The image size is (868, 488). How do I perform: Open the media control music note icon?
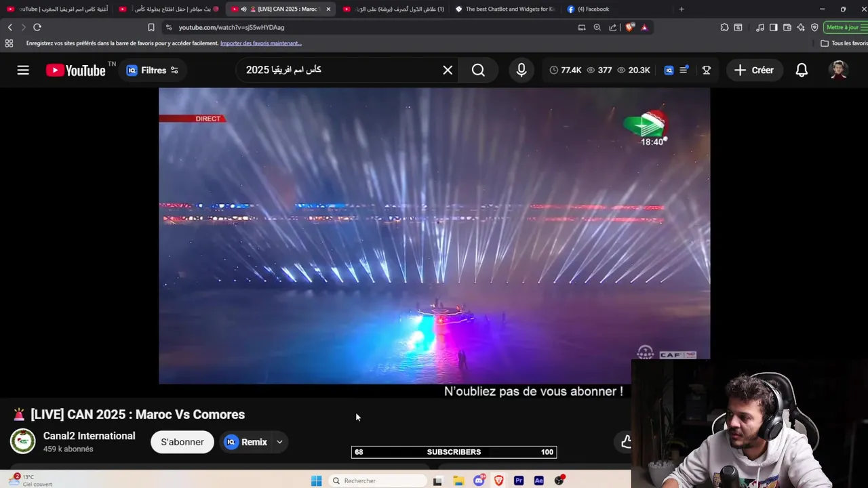pyautogui.click(x=759, y=27)
